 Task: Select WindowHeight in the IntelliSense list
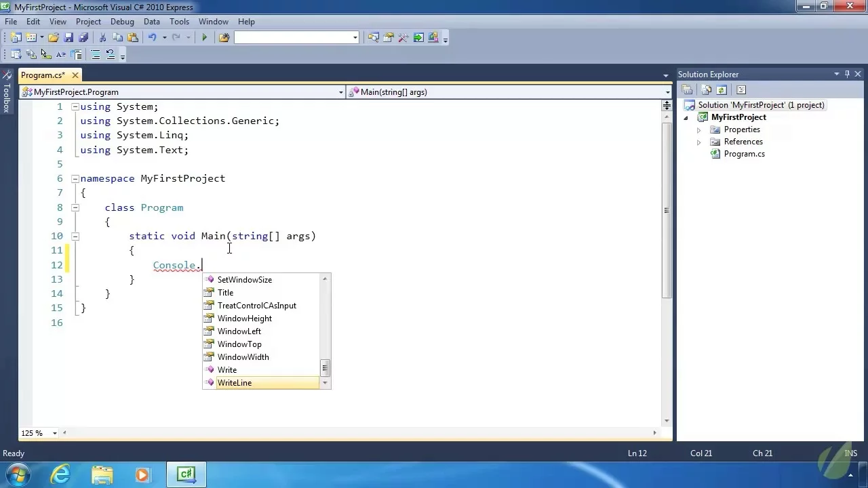[x=261, y=319]
